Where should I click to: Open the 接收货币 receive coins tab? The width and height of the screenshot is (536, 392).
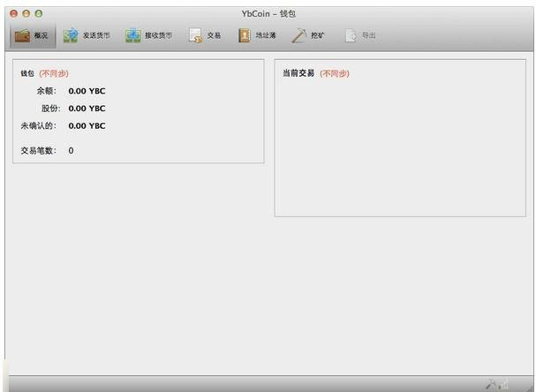[x=148, y=35]
